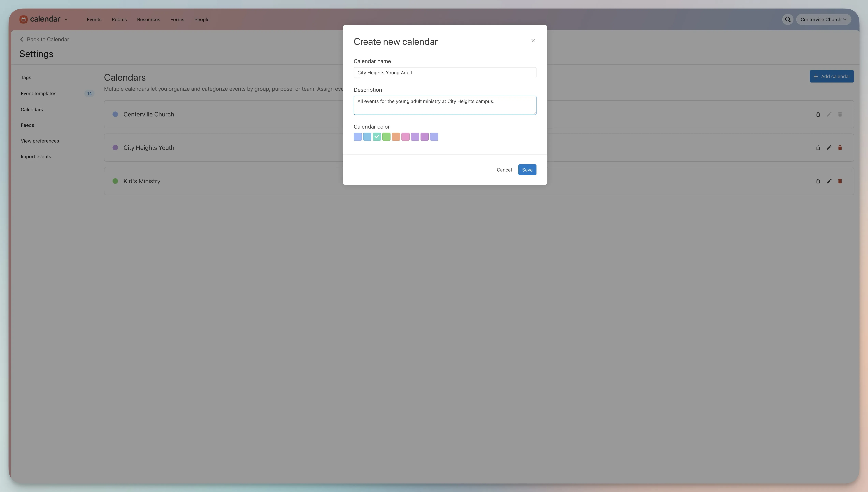Select the green calendar color swatch
Screen dimensions: 868x492
(x=386, y=137)
